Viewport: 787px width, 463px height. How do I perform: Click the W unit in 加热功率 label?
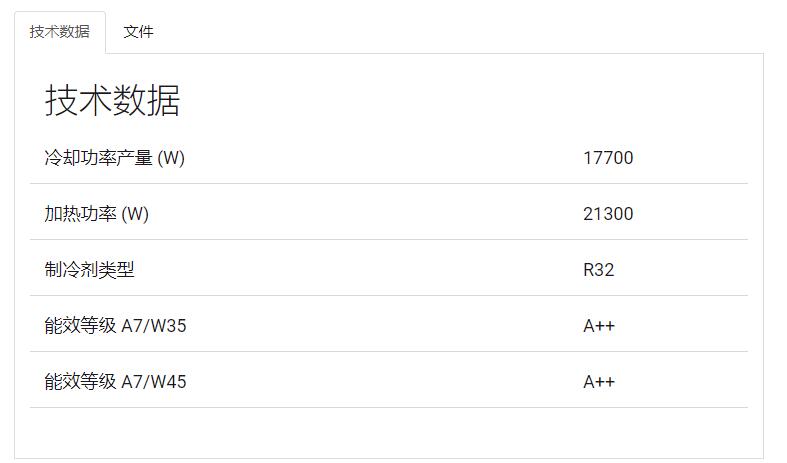click(x=135, y=214)
